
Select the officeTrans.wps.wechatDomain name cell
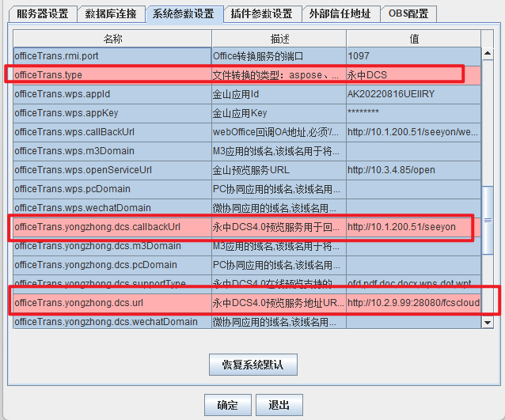pos(112,208)
